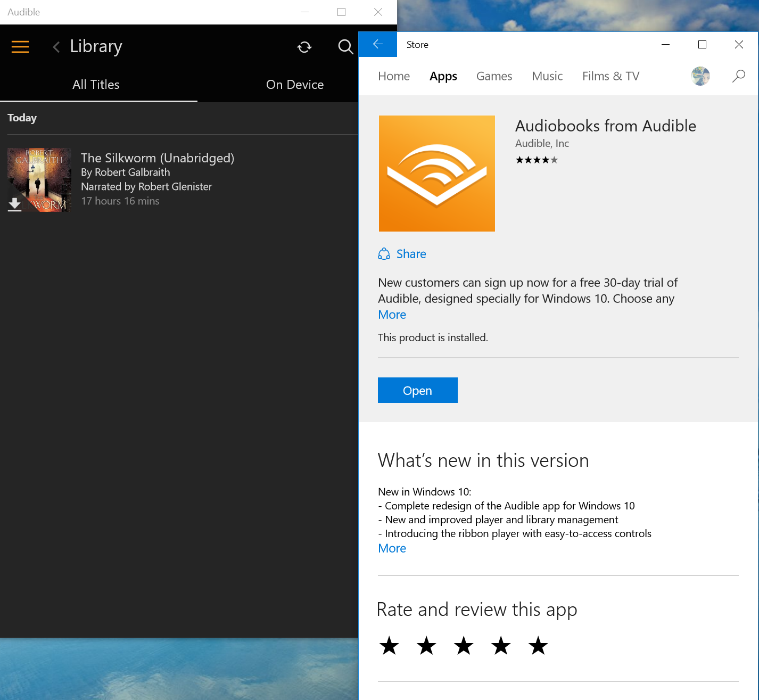Open the Music section in Store

(x=547, y=76)
